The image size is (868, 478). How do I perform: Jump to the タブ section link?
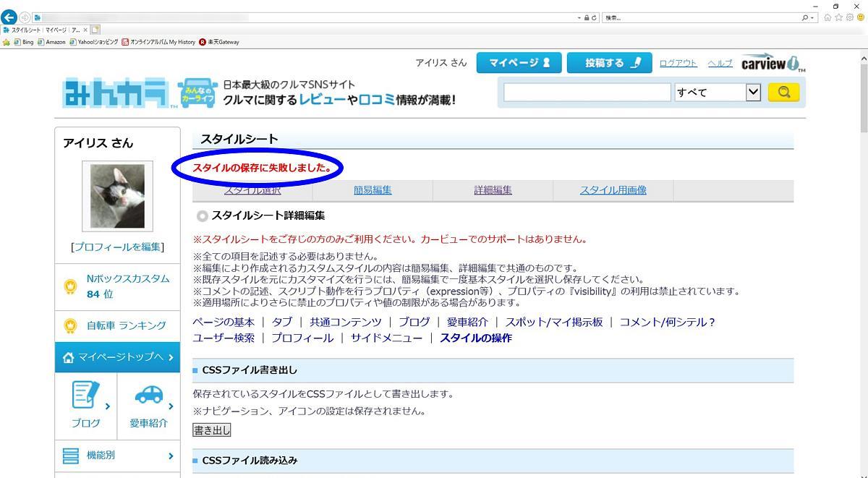click(282, 323)
